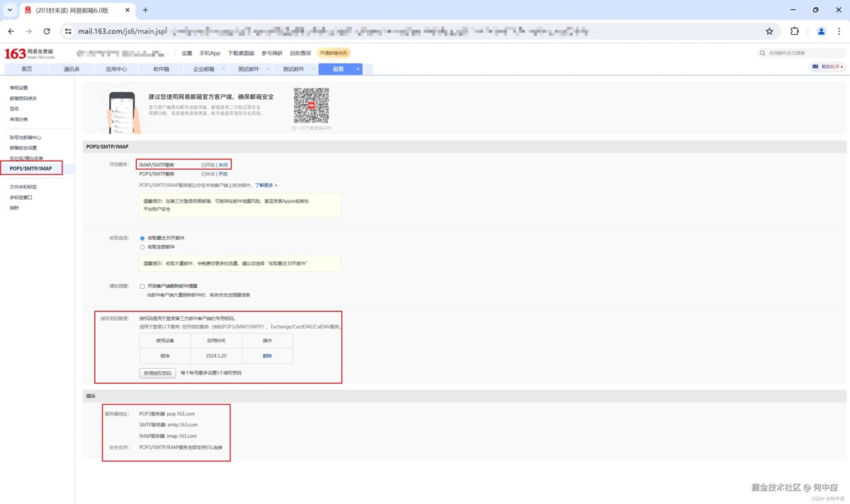
Task: Select POP3/SMTP/IMAP in the sidebar
Action: [31, 168]
